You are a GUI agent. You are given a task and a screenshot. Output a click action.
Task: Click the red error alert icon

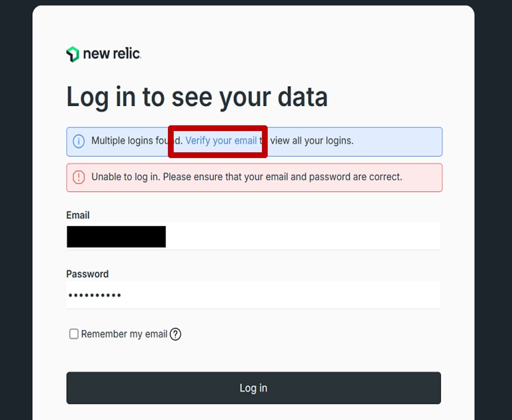point(79,177)
